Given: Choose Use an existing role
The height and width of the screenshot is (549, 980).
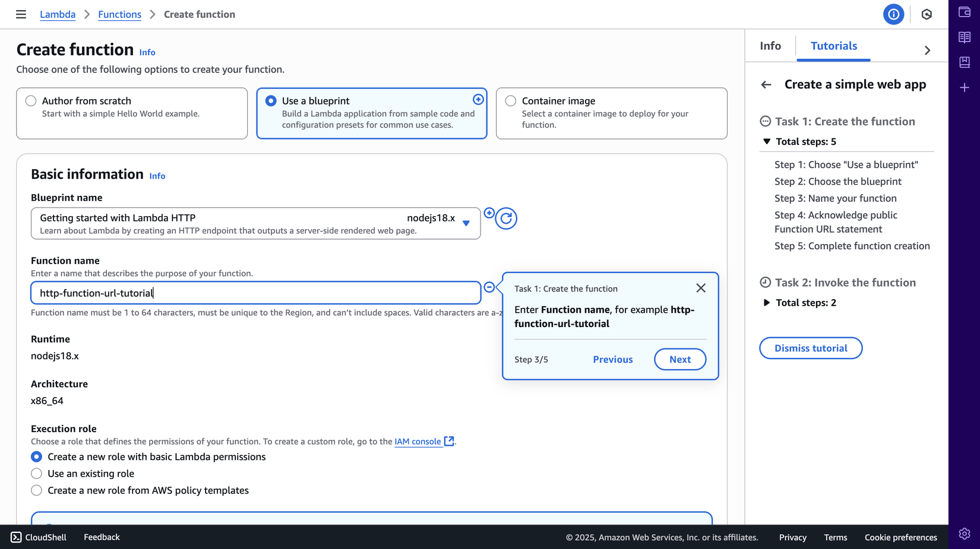Looking at the screenshot, I should pyautogui.click(x=37, y=474).
